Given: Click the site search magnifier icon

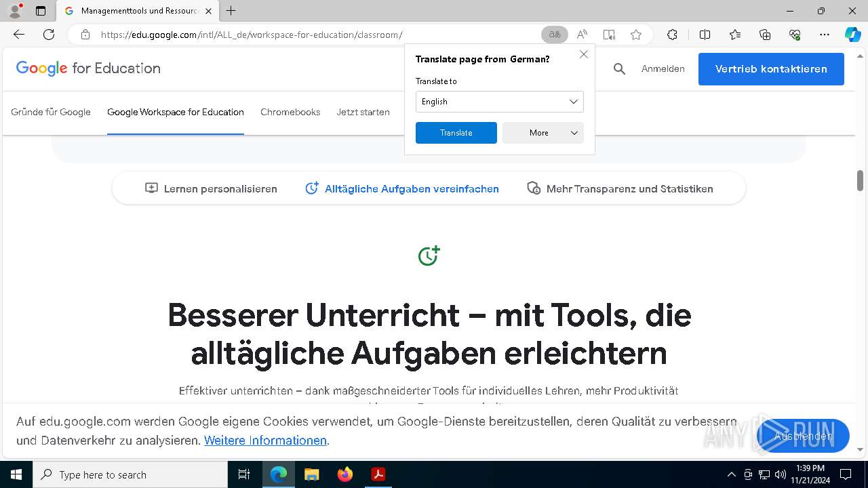Looking at the screenshot, I should click(x=619, y=69).
